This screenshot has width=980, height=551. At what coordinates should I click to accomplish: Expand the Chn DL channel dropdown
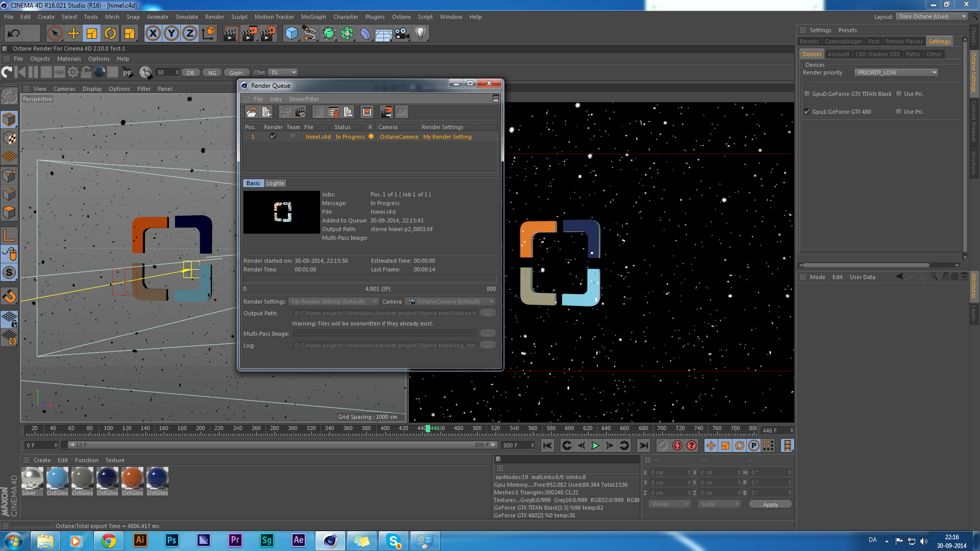tap(283, 72)
